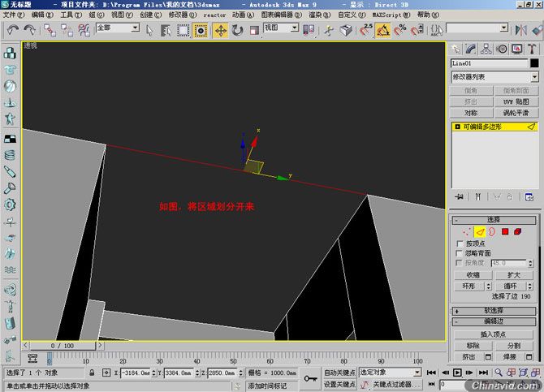Open the Modify command panel tab

click(x=471, y=49)
